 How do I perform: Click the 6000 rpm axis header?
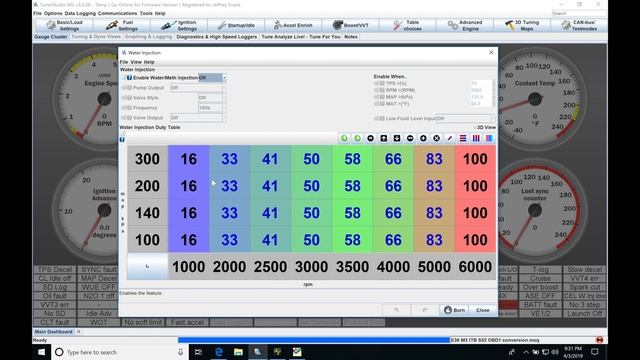475,267
